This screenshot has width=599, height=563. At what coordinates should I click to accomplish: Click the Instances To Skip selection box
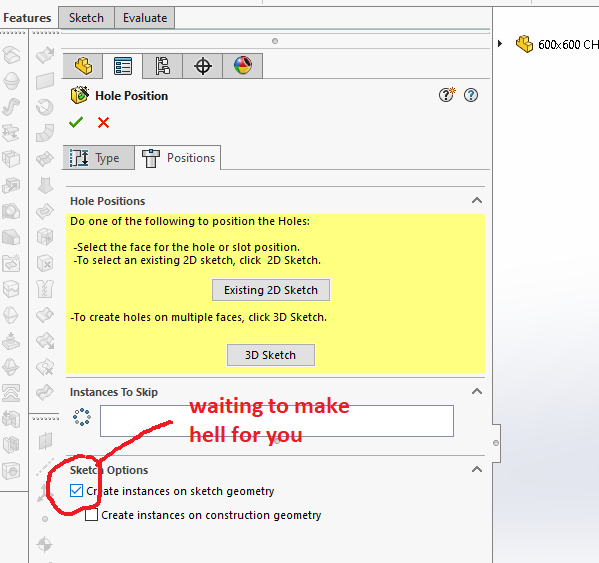tap(277, 421)
